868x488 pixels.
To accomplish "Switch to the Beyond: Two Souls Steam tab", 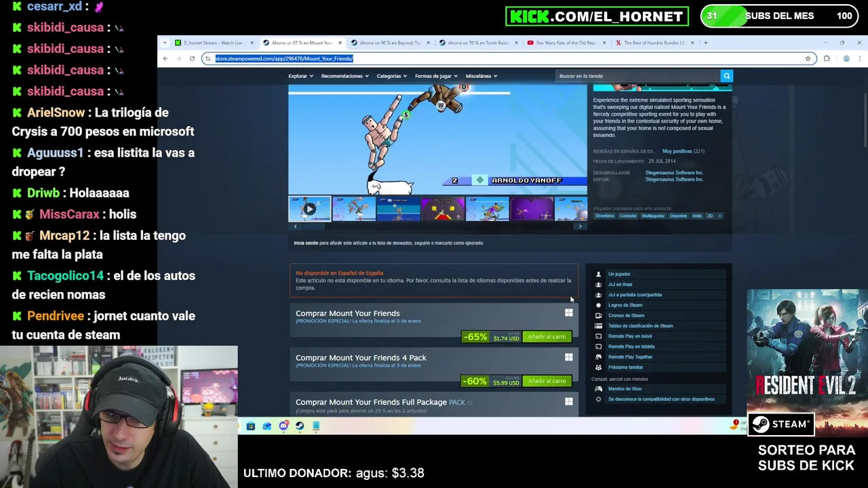I will click(390, 43).
